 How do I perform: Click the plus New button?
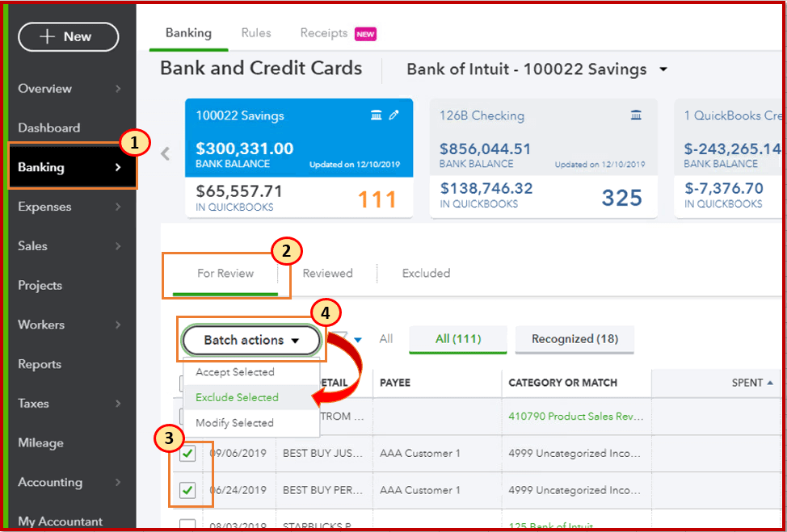click(68, 36)
